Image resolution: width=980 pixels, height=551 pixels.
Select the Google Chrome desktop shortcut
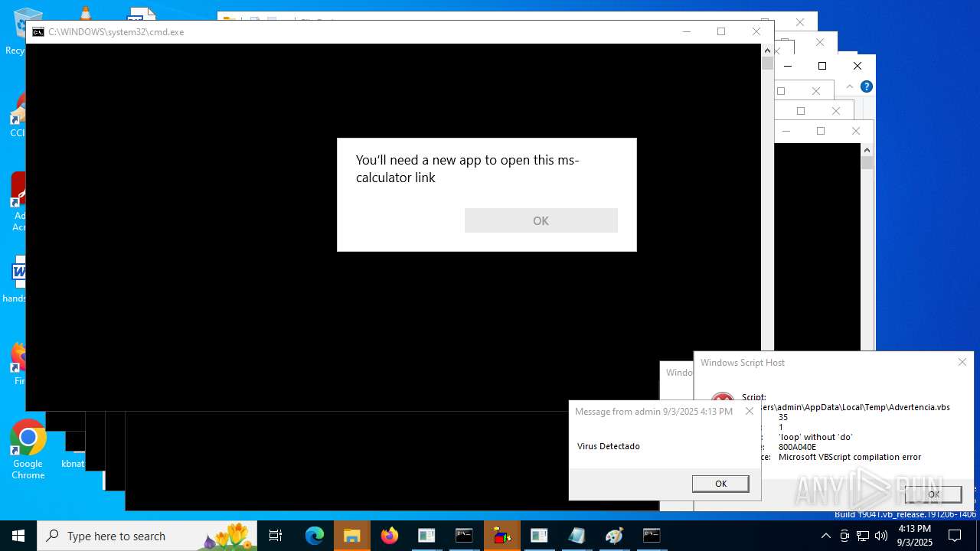[28, 450]
